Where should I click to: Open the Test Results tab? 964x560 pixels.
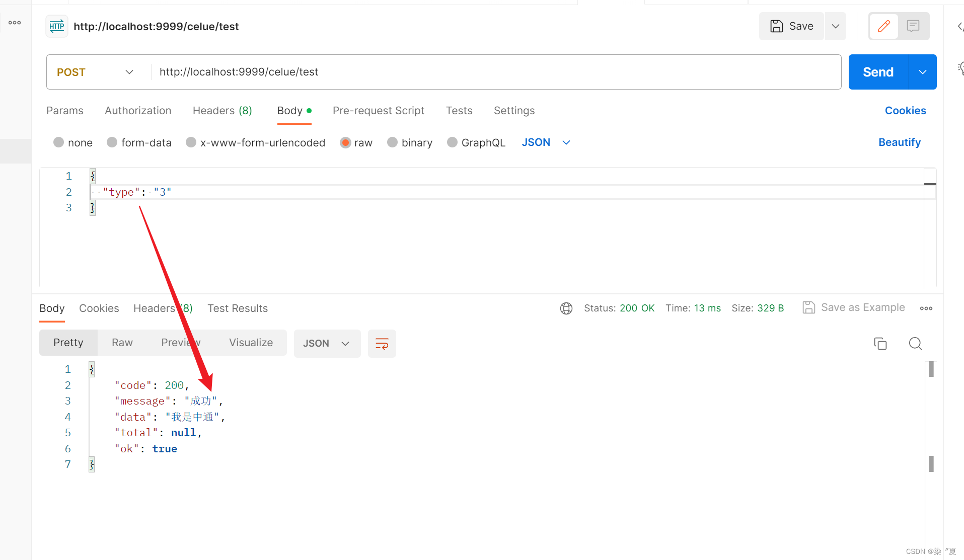coord(238,308)
